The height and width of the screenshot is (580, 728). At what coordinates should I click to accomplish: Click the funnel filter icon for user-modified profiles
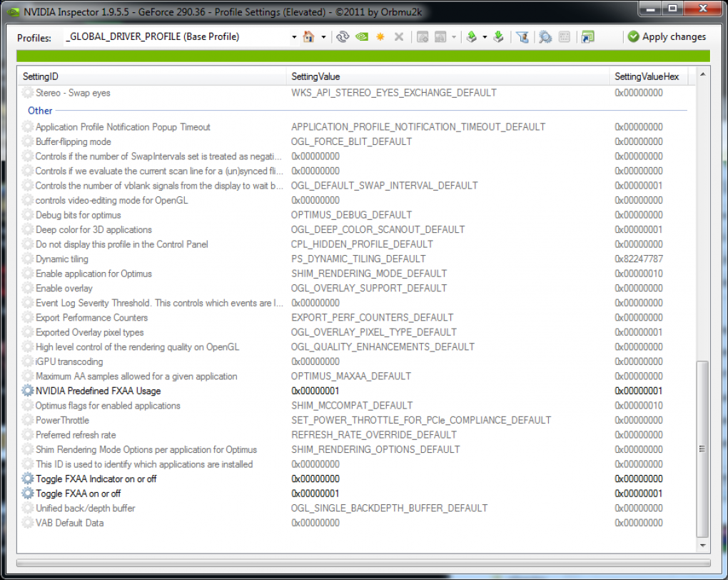pos(522,36)
